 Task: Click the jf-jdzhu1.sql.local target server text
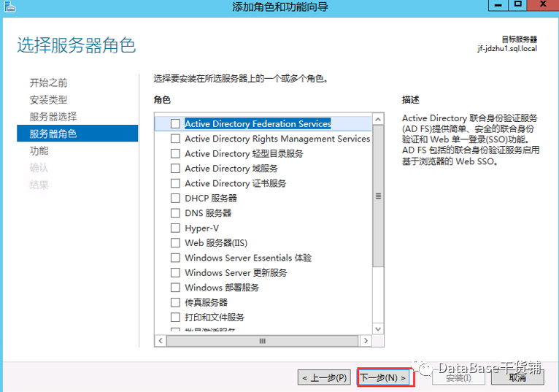[x=507, y=49]
